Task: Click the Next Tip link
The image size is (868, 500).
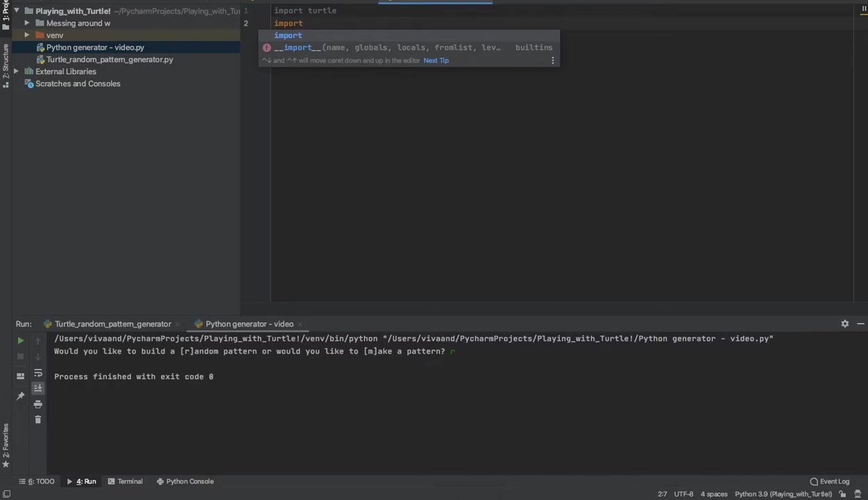Action: coord(435,60)
